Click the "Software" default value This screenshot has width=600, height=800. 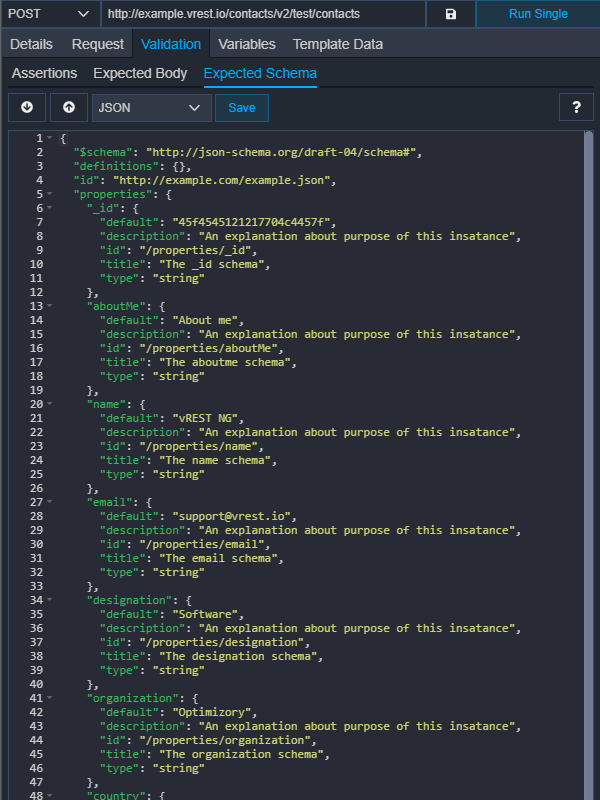[x=205, y=614]
